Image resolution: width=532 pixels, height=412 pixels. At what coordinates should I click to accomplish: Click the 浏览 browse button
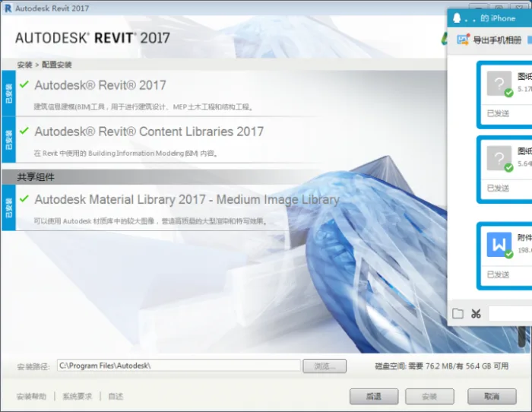[325, 366]
